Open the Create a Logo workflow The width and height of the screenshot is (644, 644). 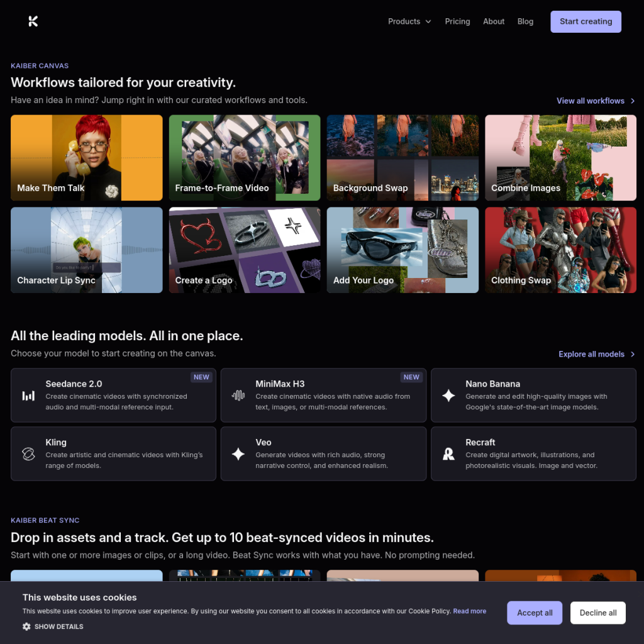(245, 250)
